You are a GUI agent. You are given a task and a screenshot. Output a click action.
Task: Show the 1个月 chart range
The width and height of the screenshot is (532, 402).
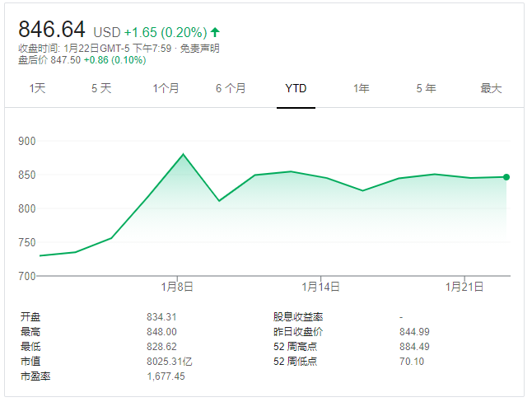[166, 88]
